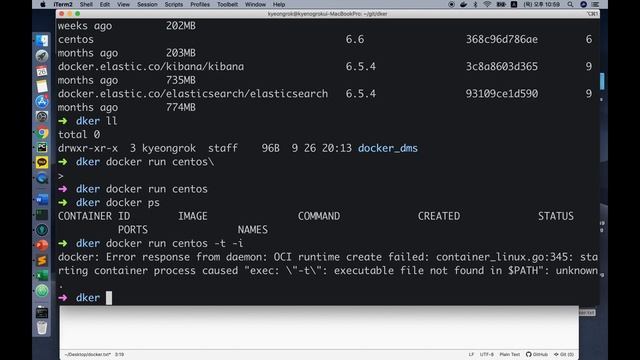The image size is (640, 360).
Task: Open the Scripts menu
Action: pos(173,4)
